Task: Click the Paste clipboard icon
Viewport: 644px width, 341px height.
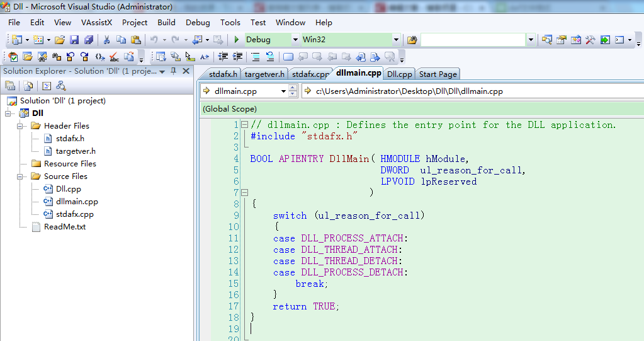Action: 135,40
